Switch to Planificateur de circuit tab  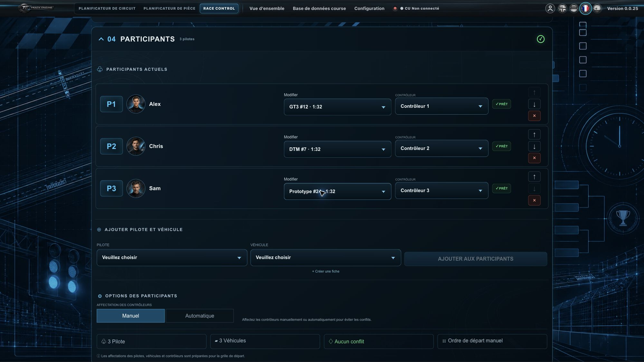click(107, 8)
